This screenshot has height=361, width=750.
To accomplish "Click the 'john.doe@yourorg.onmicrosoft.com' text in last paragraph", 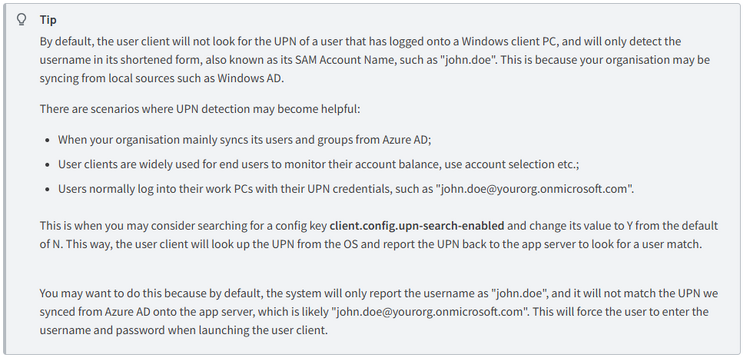I will coord(430,312).
